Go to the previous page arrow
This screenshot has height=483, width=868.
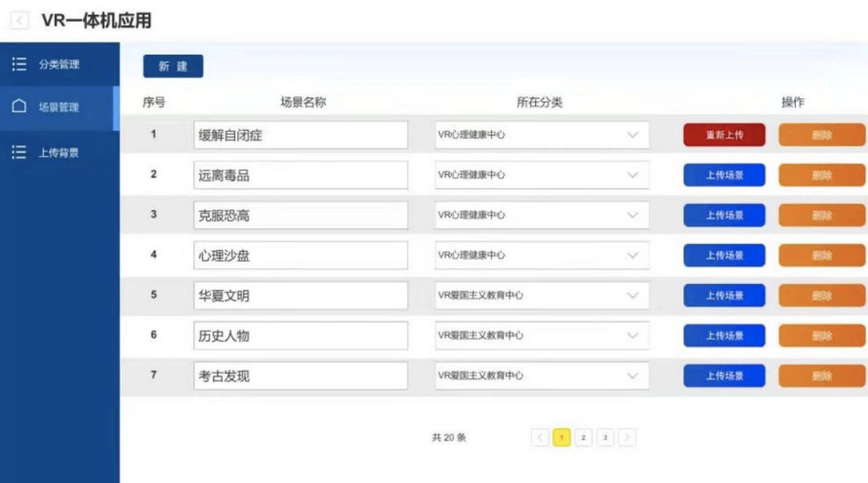[540, 437]
